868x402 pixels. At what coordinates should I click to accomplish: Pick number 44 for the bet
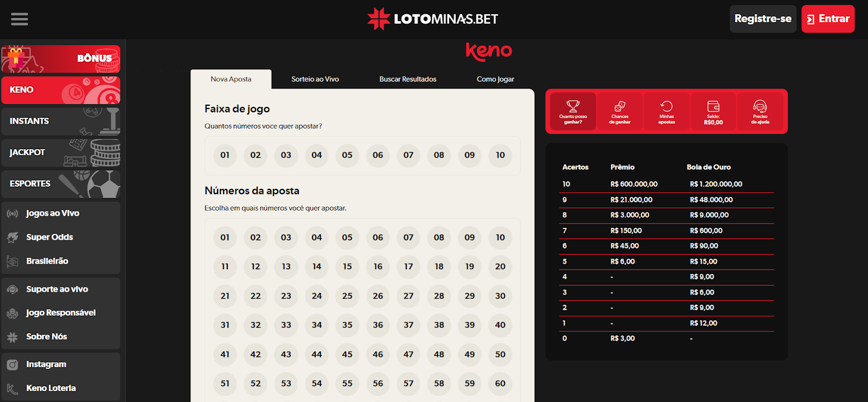317,354
